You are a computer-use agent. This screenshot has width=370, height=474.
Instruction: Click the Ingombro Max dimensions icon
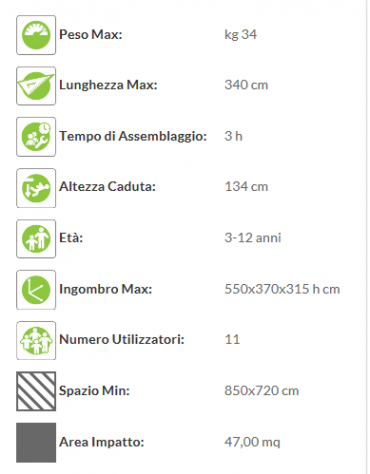point(36,290)
